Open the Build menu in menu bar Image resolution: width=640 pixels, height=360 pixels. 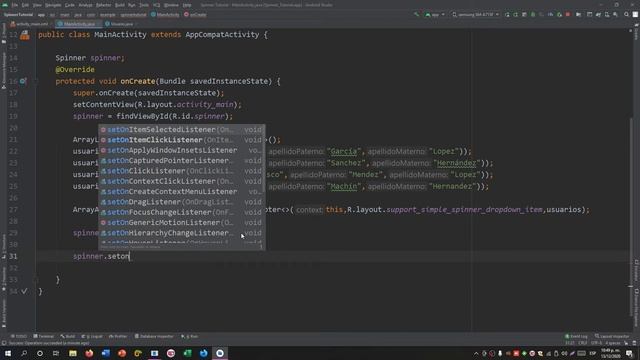click(120, 5)
